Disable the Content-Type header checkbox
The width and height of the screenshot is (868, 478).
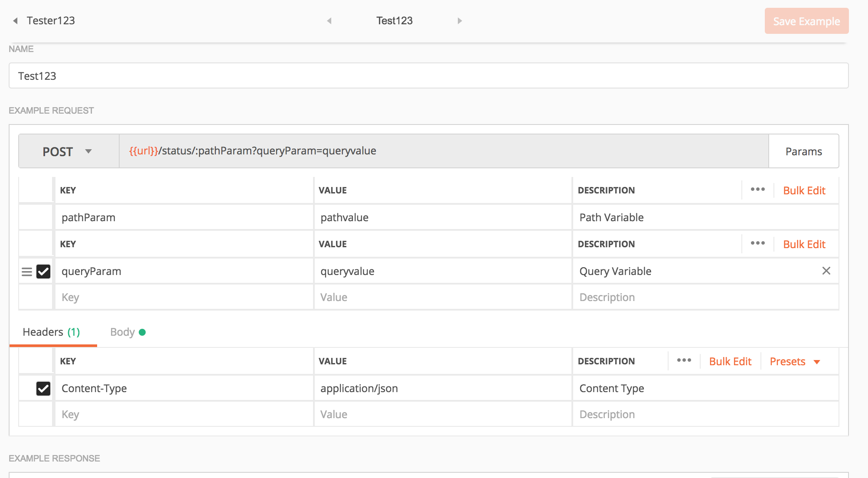pyautogui.click(x=42, y=388)
